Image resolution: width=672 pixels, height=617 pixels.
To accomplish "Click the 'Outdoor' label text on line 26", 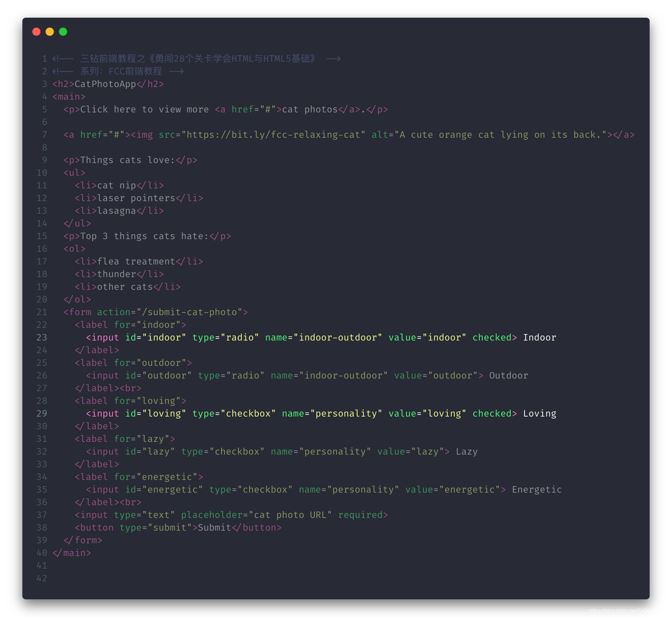I will pyautogui.click(x=509, y=376).
